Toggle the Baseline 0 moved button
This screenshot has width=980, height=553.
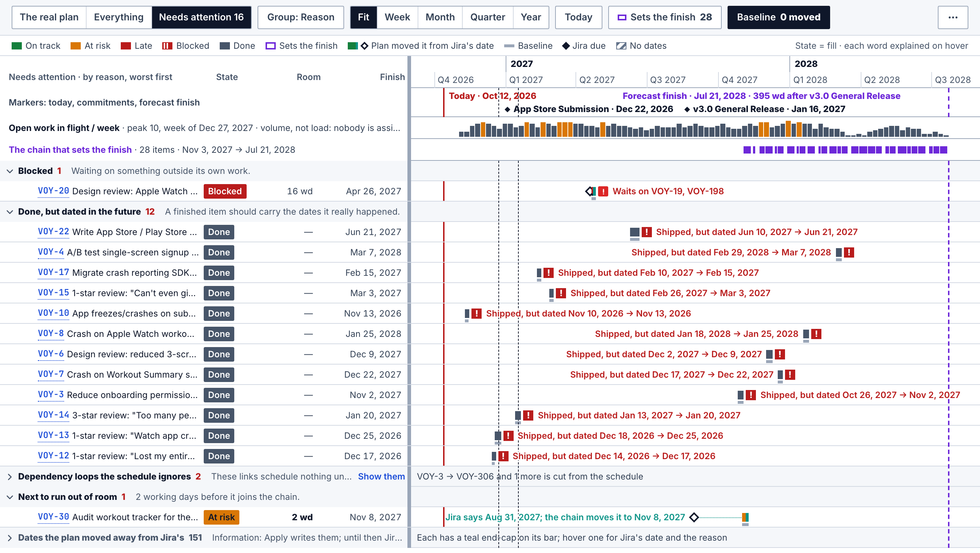(778, 17)
